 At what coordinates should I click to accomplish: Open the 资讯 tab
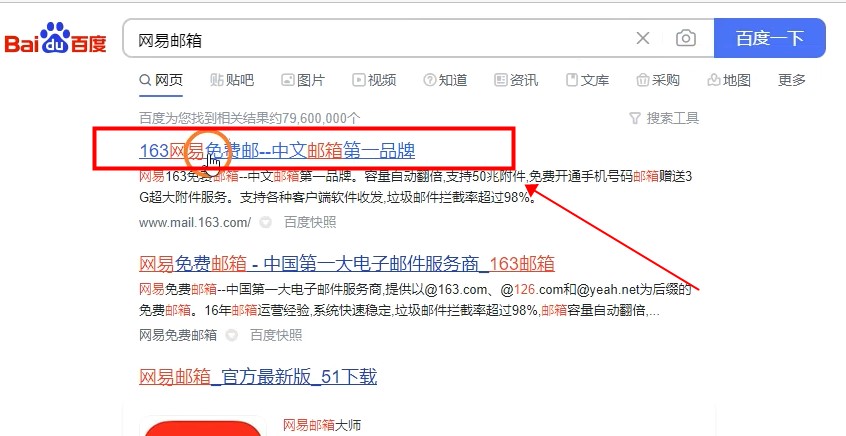tap(516, 80)
